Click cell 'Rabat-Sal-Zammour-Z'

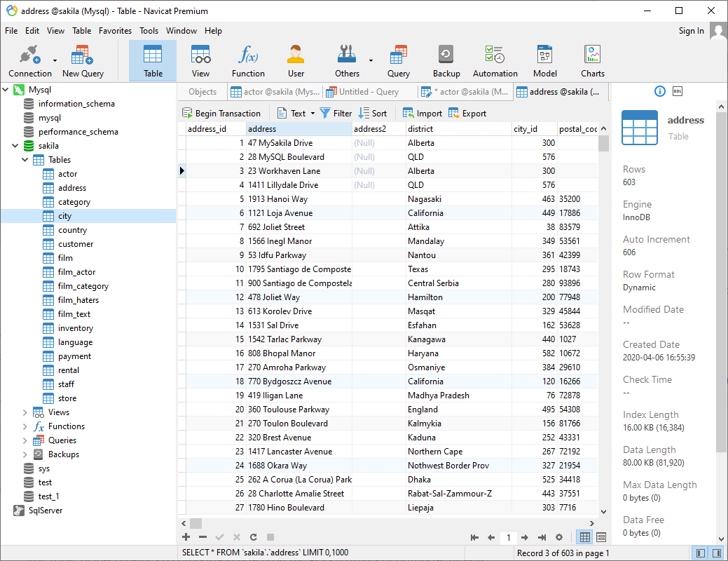459,494
